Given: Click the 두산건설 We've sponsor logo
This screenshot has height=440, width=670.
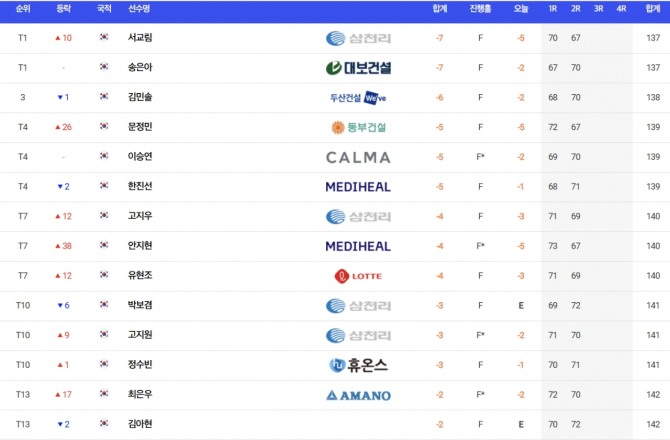Looking at the screenshot, I should pyautogui.click(x=358, y=98).
